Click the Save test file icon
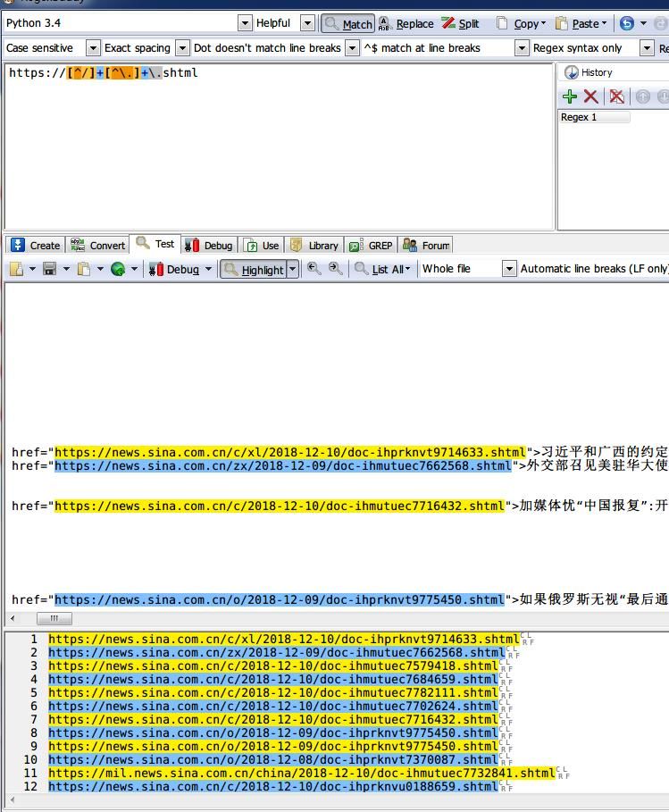 point(50,269)
